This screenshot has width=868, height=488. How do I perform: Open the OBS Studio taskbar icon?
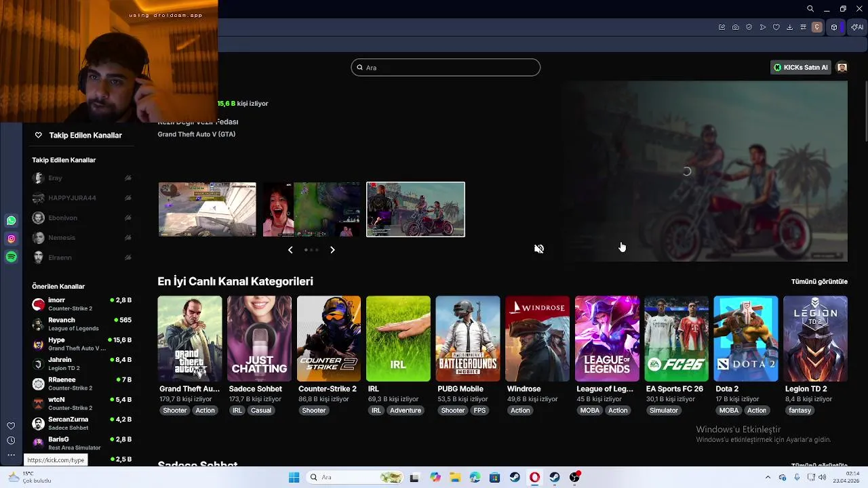click(x=574, y=477)
